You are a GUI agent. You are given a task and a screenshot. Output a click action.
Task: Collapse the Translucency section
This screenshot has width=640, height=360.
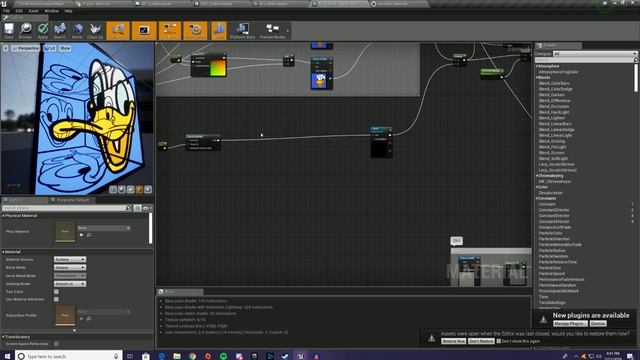3,337
